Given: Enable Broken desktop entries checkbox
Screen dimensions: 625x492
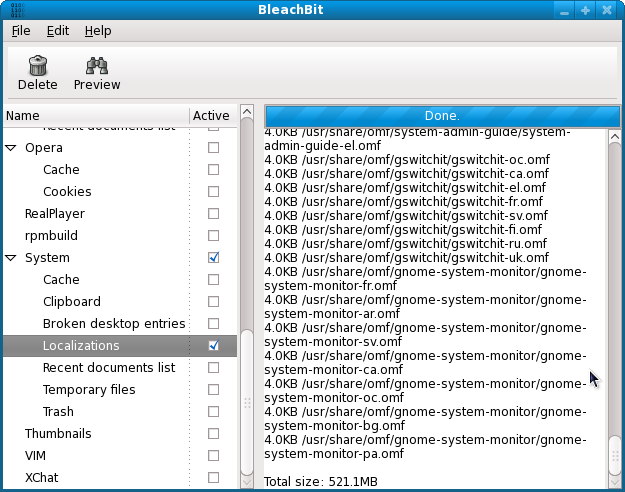Looking at the screenshot, I should [x=214, y=323].
